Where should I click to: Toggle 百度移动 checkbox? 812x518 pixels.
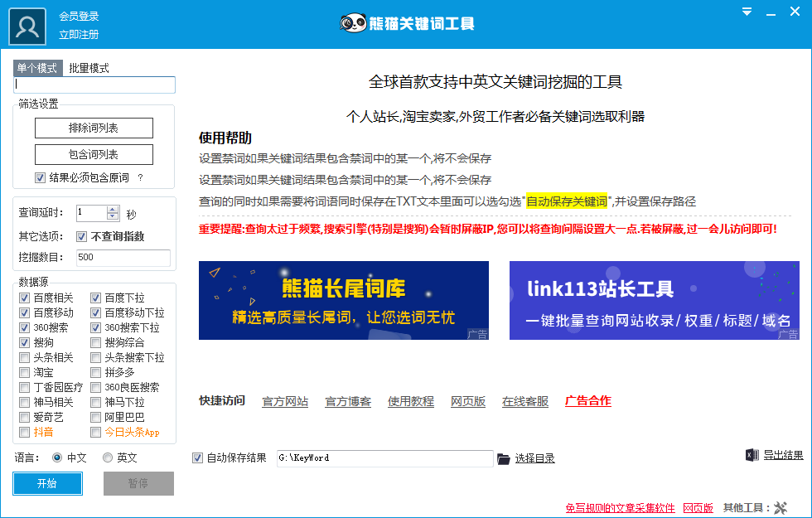tap(24, 313)
